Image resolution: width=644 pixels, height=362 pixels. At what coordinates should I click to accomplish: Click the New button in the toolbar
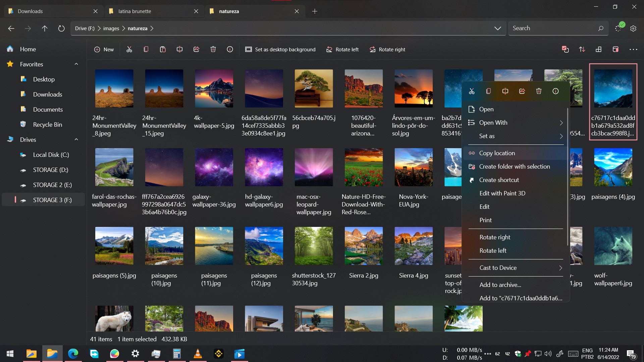(x=104, y=49)
